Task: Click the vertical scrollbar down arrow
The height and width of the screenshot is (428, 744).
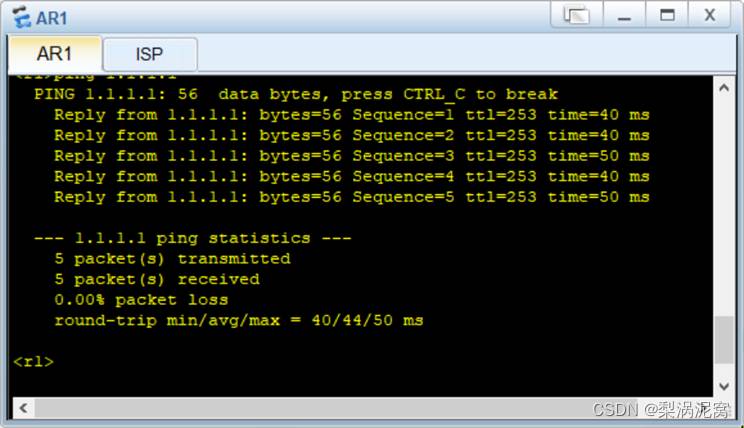Action: tap(724, 386)
